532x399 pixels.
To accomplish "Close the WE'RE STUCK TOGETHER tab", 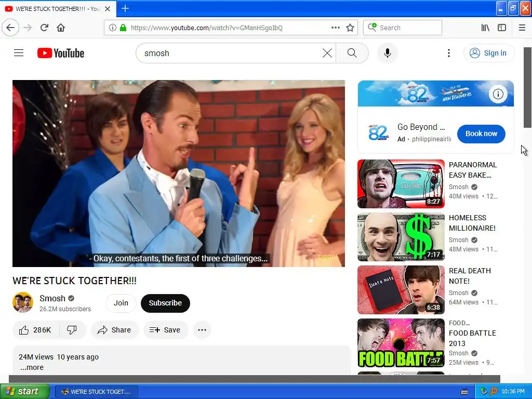I will point(108,9).
